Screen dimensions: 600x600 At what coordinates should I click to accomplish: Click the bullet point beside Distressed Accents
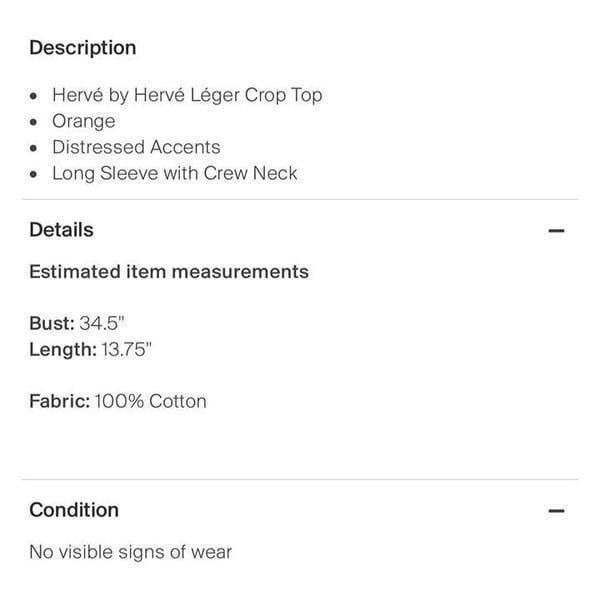34,148
